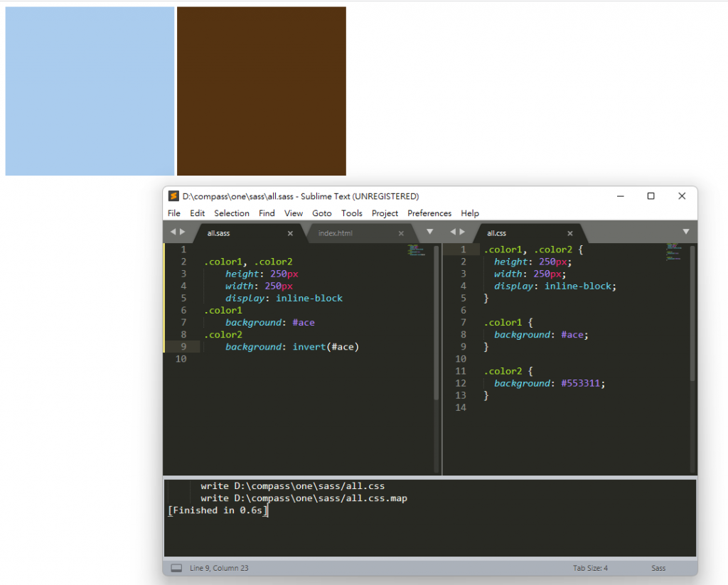Open tab list dropdown of left pane
Image resolution: width=728 pixels, height=585 pixels.
pyautogui.click(x=430, y=232)
